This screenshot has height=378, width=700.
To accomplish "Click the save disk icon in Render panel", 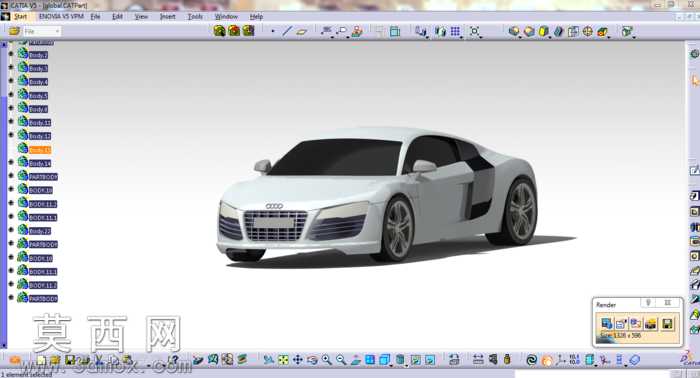I will pyautogui.click(x=667, y=324).
